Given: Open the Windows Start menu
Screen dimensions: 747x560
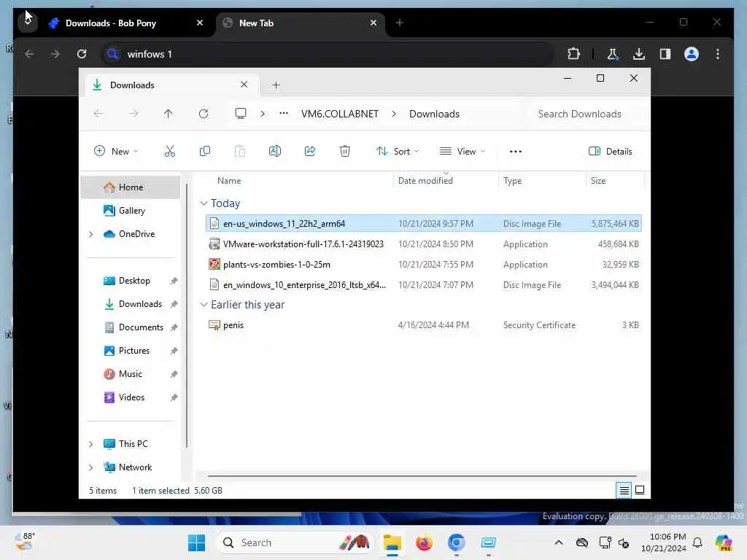Looking at the screenshot, I should coord(196,542).
